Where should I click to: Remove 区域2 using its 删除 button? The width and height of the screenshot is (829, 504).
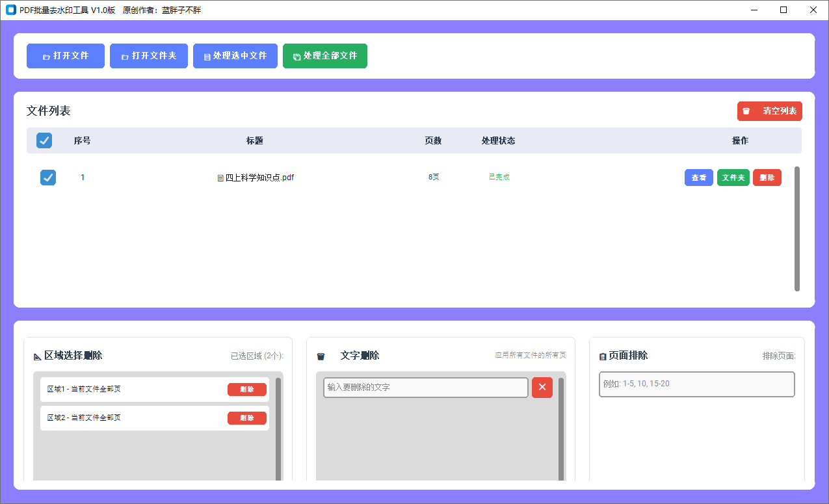[x=246, y=418]
